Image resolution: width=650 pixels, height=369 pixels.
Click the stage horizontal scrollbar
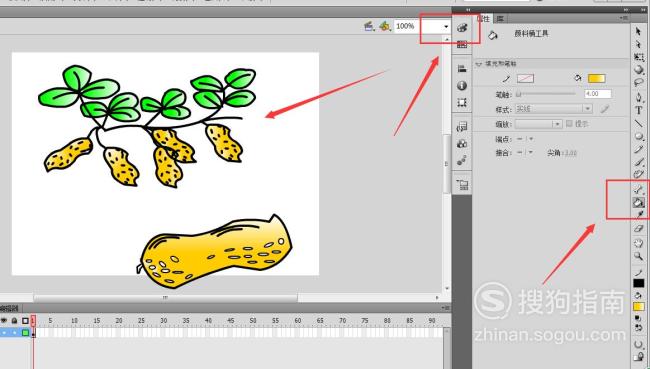coord(166,298)
